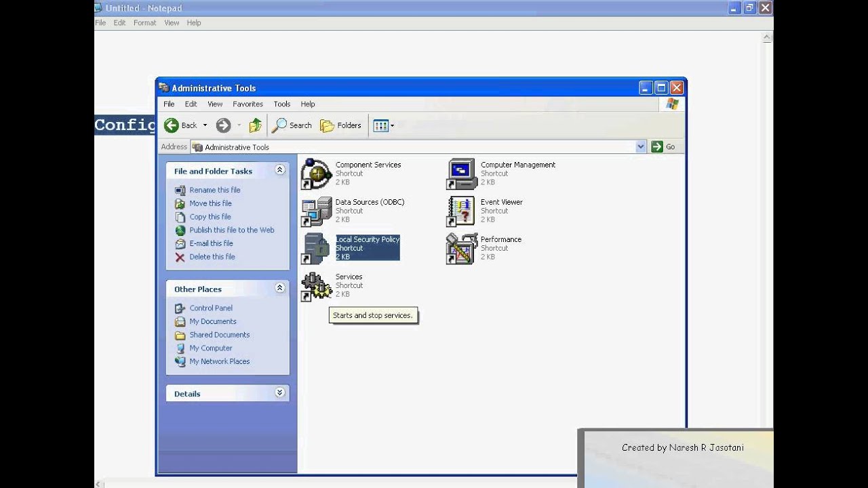Click the Control Panel icon in sidebar
Screen dimensions: 868x488
180,308
